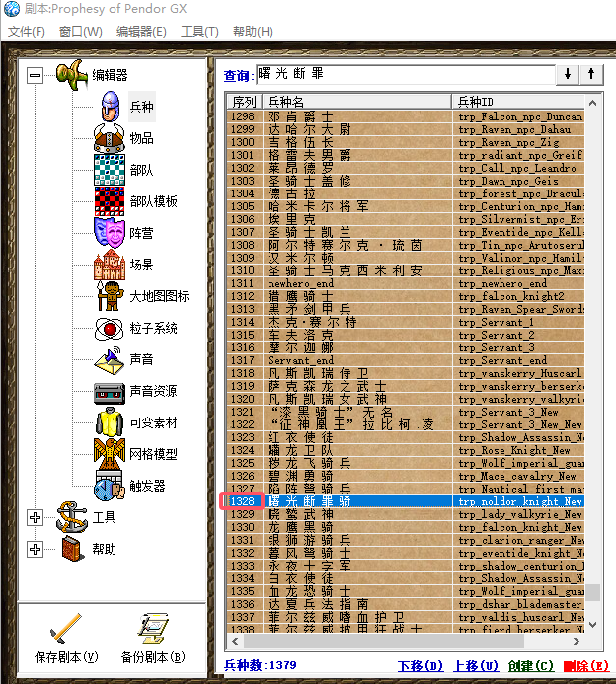616x684 pixels.
Task: Click the 保存剧本 save script pencil icon
Action: coord(66,628)
